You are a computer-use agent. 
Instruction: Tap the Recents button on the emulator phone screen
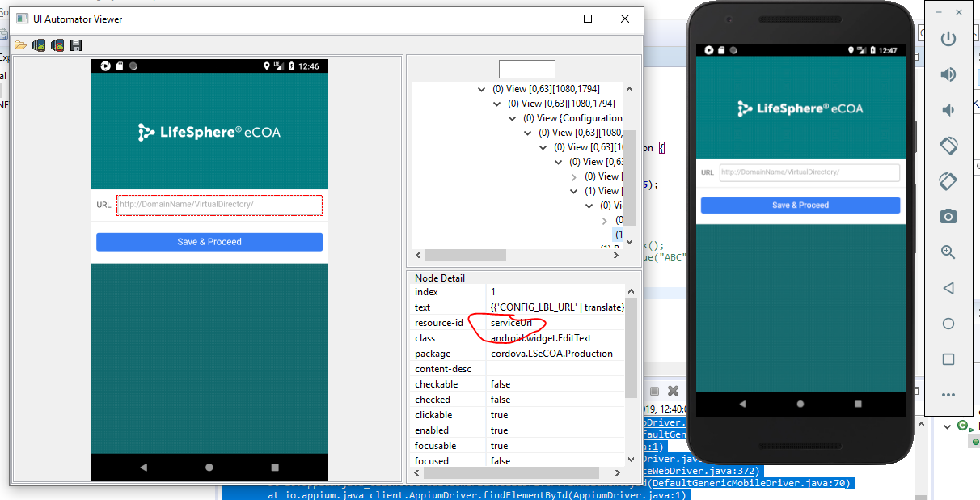click(858, 403)
